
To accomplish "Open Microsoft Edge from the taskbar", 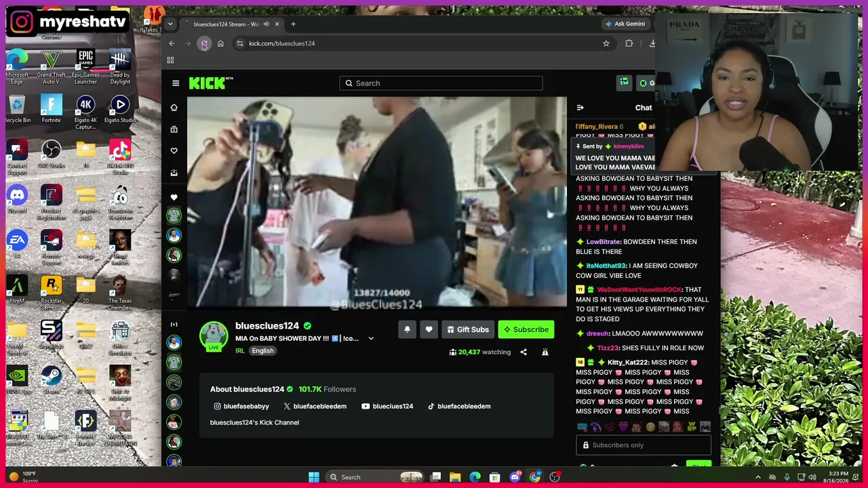I will click(475, 477).
